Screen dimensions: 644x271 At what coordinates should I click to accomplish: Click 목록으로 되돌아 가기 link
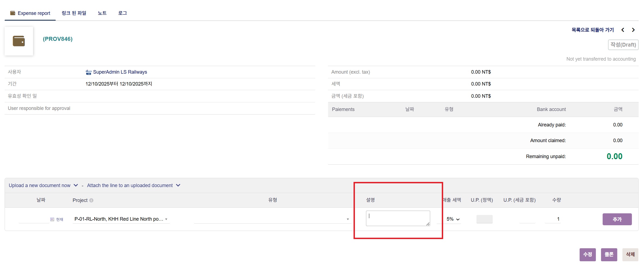click(593, 30)
